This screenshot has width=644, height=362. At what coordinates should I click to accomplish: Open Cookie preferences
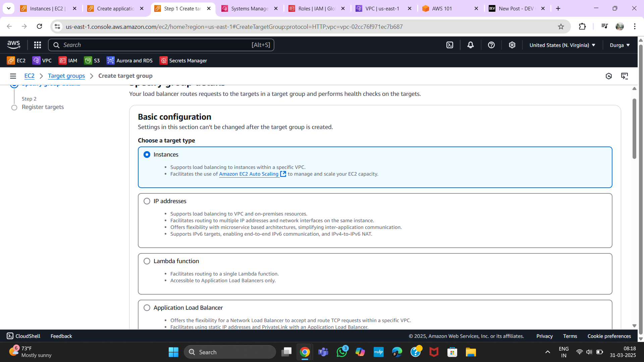609,336
